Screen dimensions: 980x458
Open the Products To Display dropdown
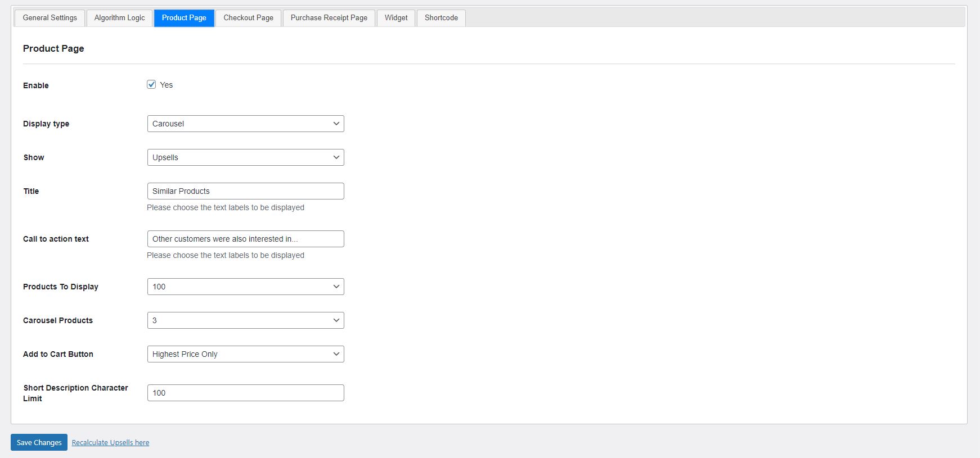pyautogui.click(x=245, y=287)
